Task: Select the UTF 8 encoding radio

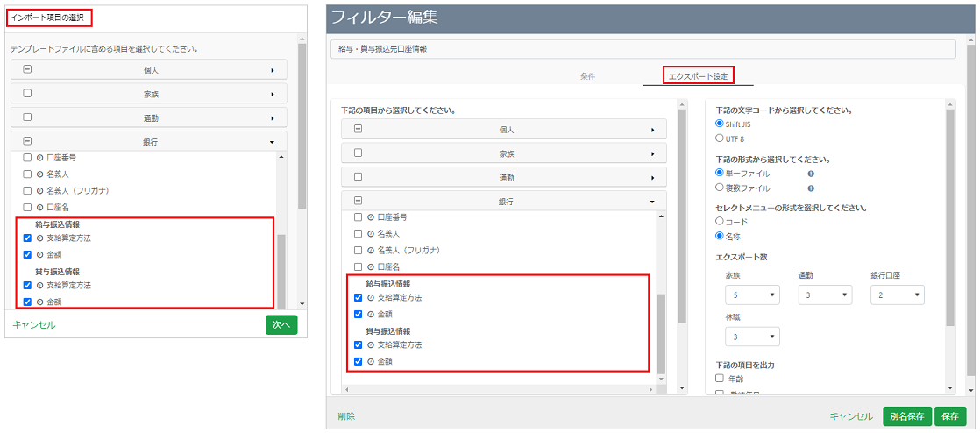Action: pos(720,138)
